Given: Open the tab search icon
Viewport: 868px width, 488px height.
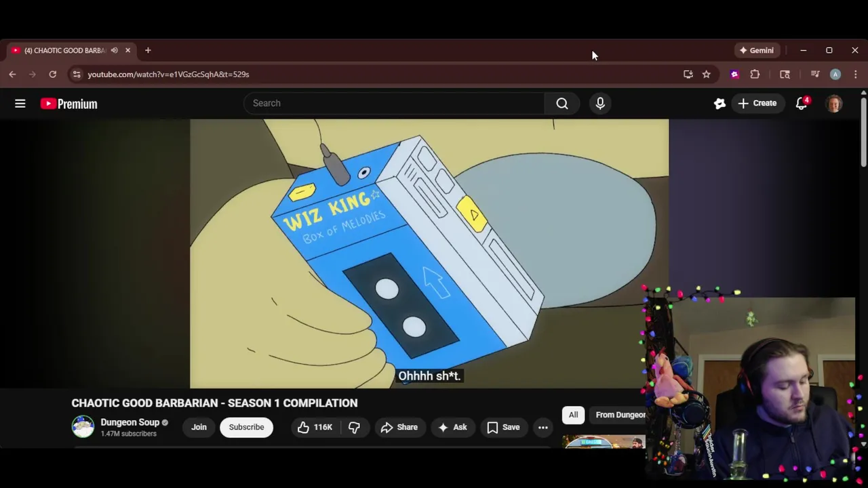Looking at the screenshot, I should click(x=785, y=75).
